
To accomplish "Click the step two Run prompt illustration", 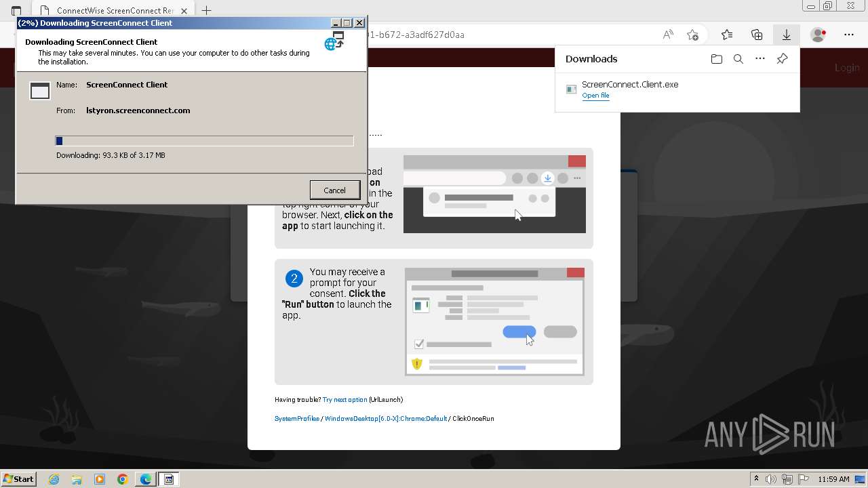I will point(494,321).
